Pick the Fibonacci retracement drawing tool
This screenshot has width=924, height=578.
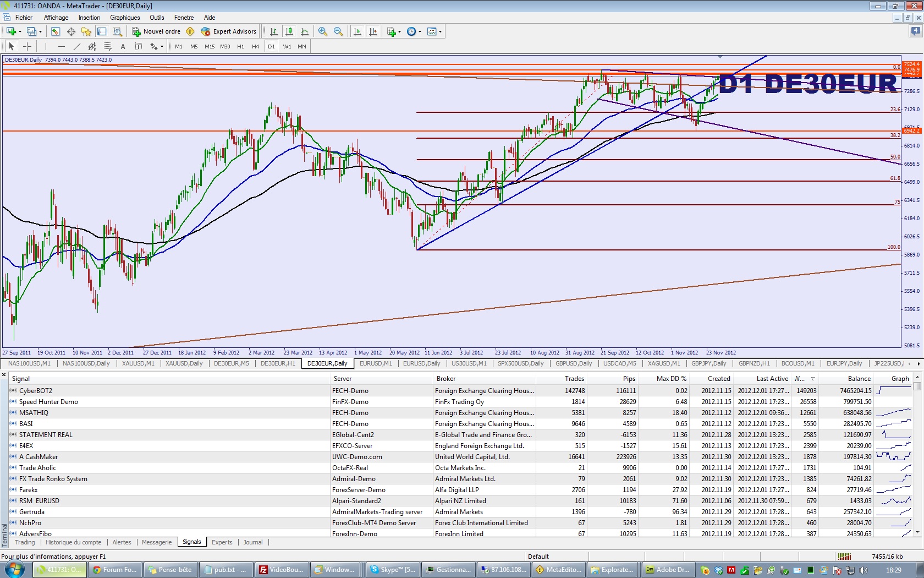108,47
